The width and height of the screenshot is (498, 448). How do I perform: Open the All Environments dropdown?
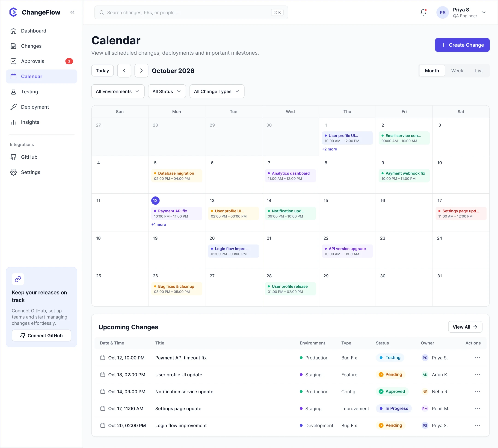point(118,91)
